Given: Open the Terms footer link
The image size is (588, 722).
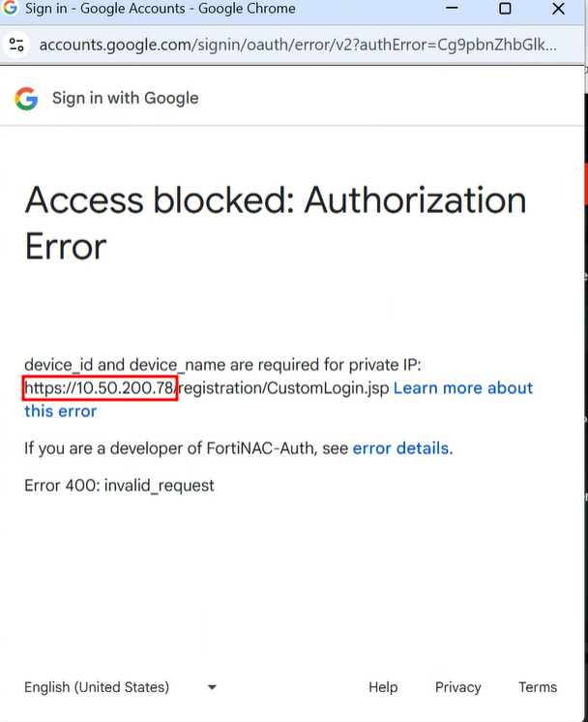Looking at the screenshot, I should coord(538,687).
